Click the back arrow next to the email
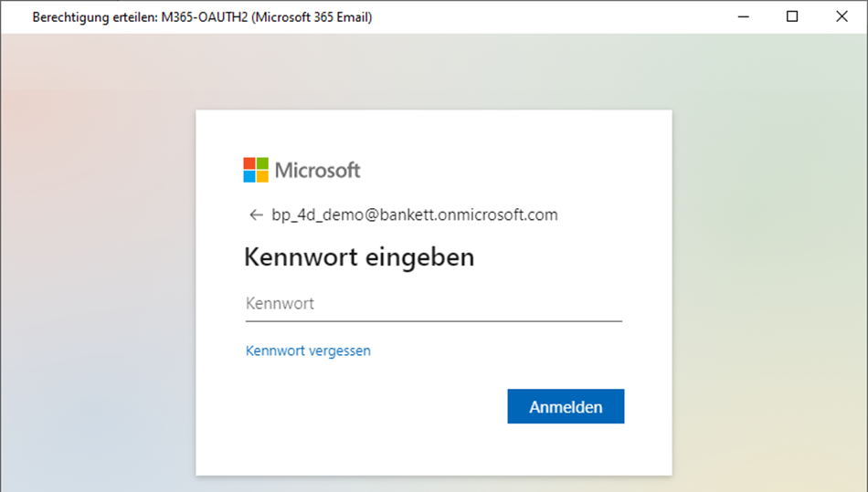This screenshot has width=868, height=492. [256, 215]
